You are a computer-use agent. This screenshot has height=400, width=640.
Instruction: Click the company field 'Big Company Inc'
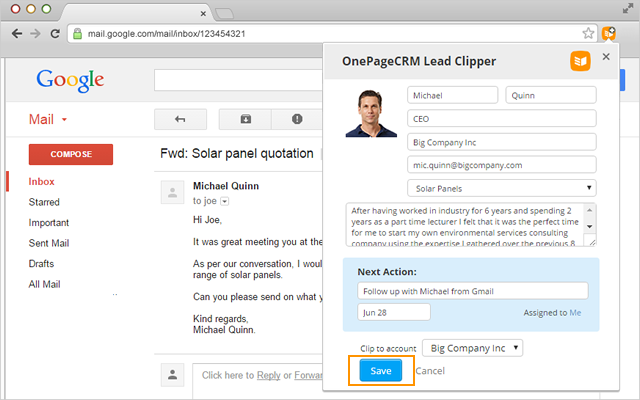coord(502,142)
